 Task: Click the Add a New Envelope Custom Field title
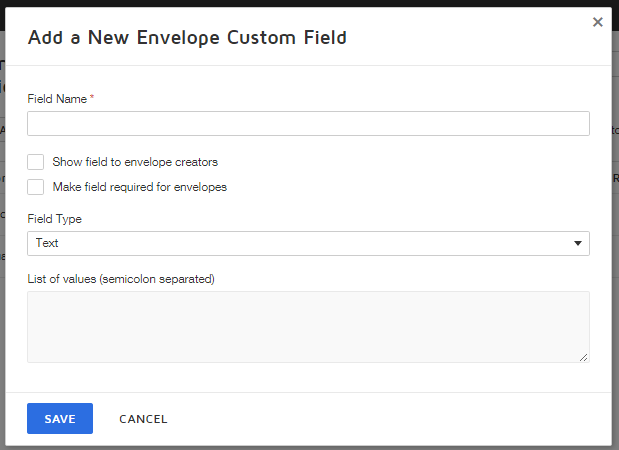[x=187, y=38]
